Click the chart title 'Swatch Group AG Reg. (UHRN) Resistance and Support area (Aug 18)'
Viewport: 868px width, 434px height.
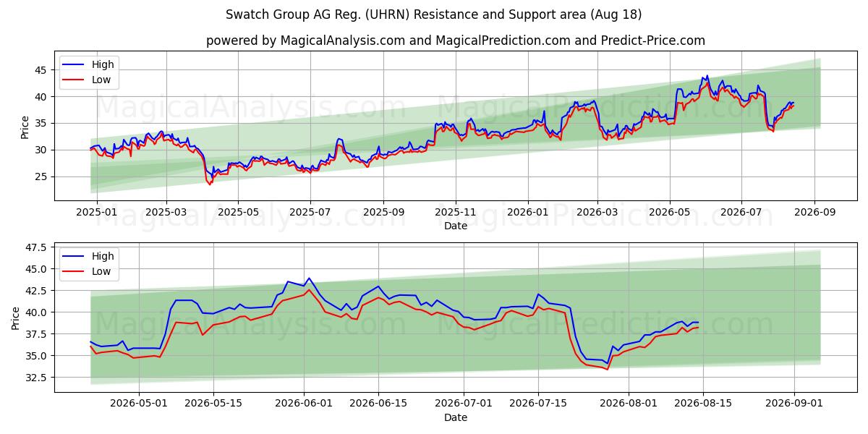pos(433,14)
